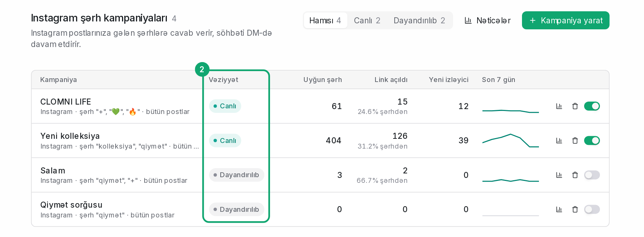Click trash icon in Salam row
The image size is (644, 237).
575,175
